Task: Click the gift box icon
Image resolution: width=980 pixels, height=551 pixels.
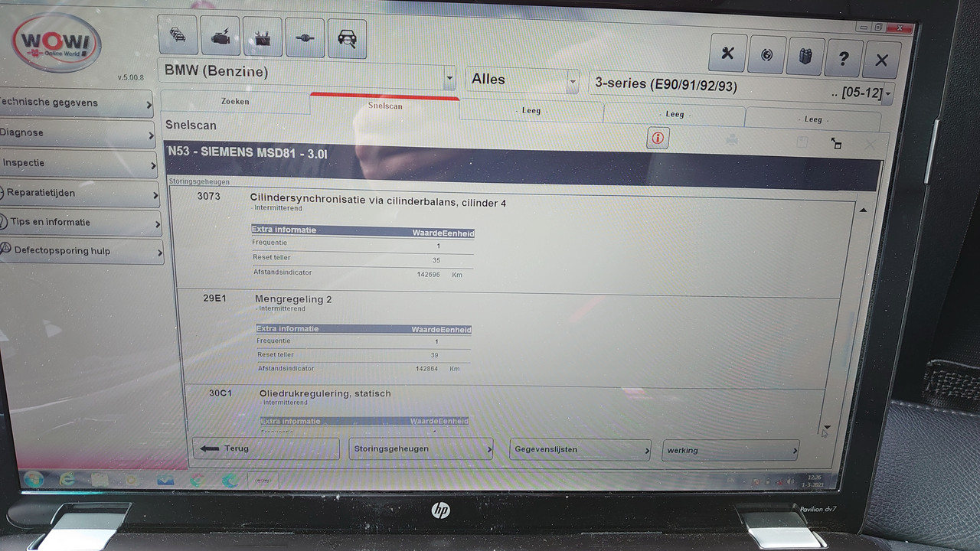Action: 805,57
